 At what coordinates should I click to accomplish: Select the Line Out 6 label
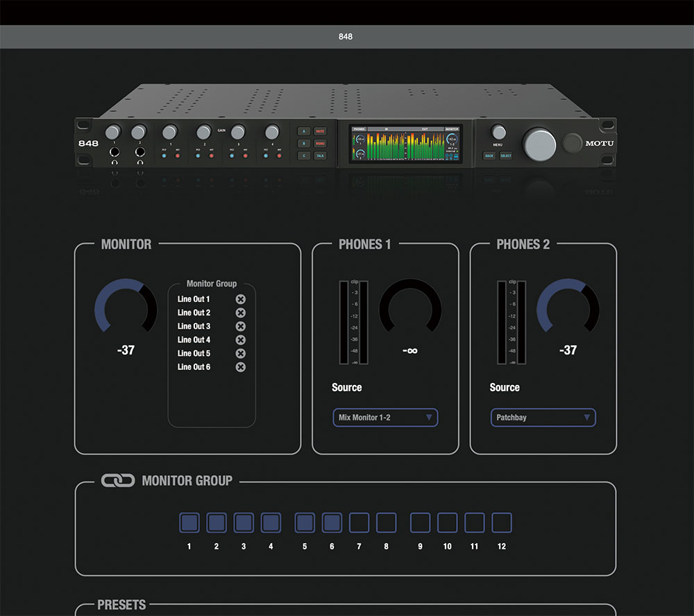(x=194, y=367)
